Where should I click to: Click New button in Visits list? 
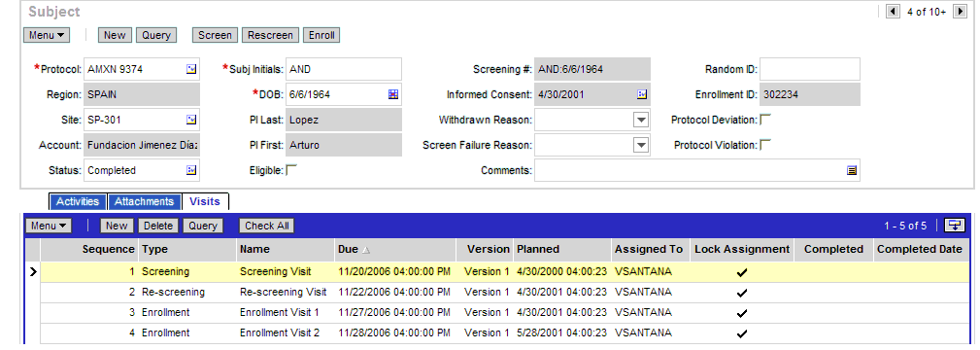coord(117,226)
